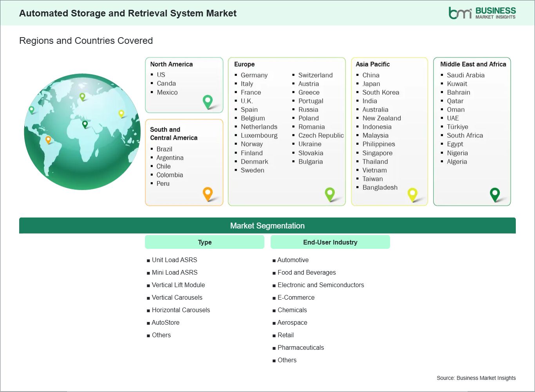Screen dimensions: 535x392
Task: Click the E-Commerce end-user entry
Action: (x=296, y=297)
